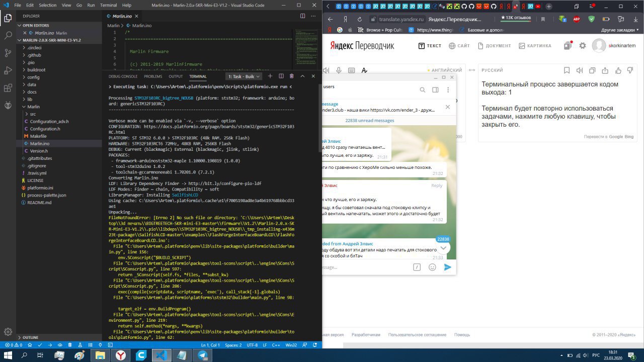
Task: Split the terminal panel
Action: (x=281, y=76)
